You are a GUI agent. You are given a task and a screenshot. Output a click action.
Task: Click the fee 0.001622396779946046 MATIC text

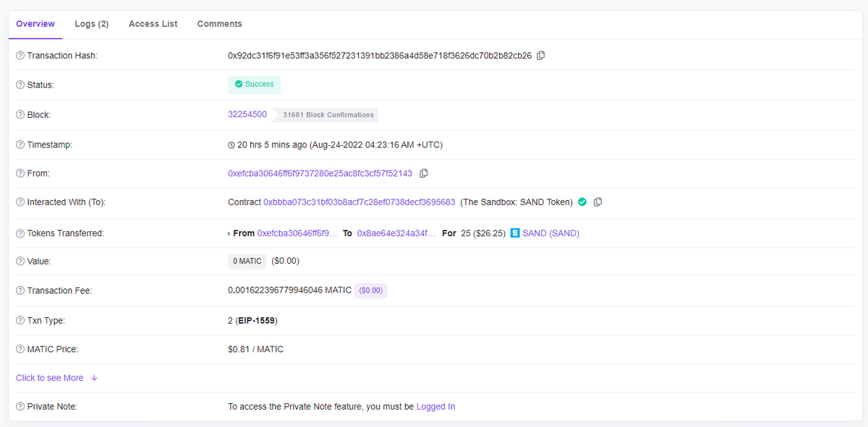point(289,290)
